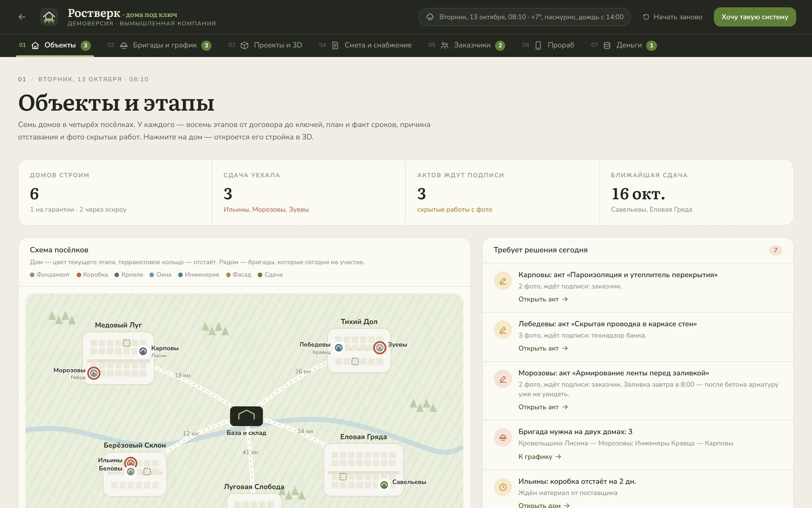Go to the Заказчики tab
The image size is (812, 508).
tap(467, 45)
